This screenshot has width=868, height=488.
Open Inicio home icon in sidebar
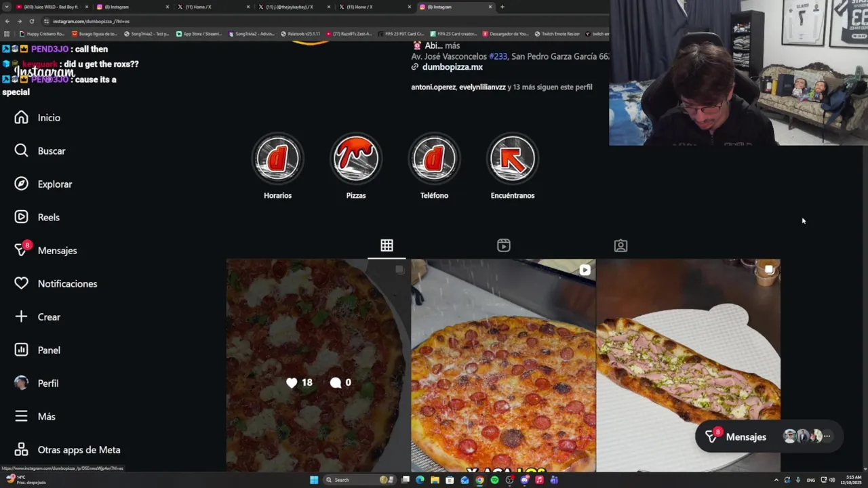[x=21, y=118]
